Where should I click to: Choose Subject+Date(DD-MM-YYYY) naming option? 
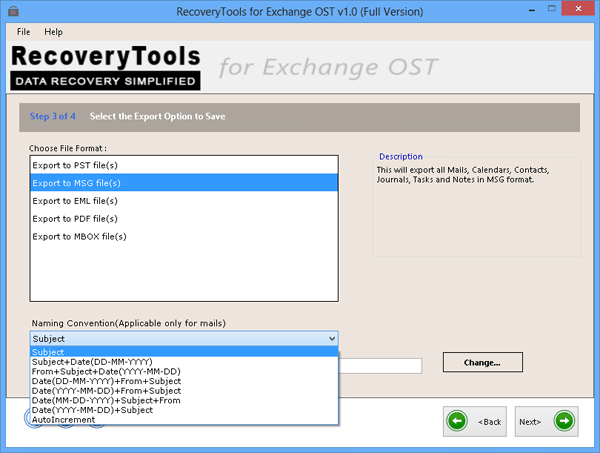[184, 362]
